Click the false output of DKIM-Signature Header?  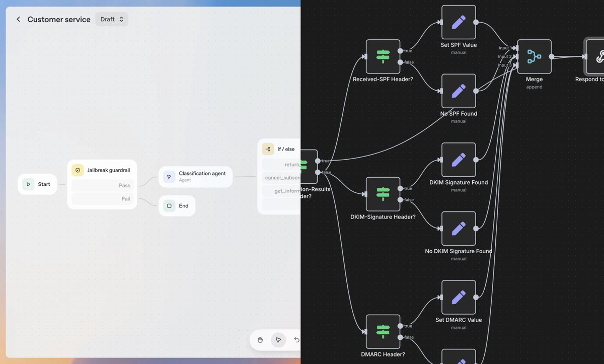click(400, 199)
